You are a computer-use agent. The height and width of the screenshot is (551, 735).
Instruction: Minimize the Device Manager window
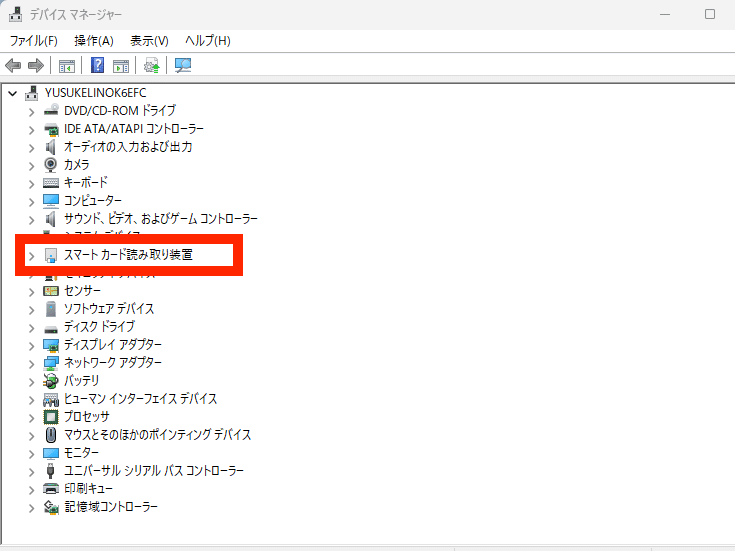point(665,15)
